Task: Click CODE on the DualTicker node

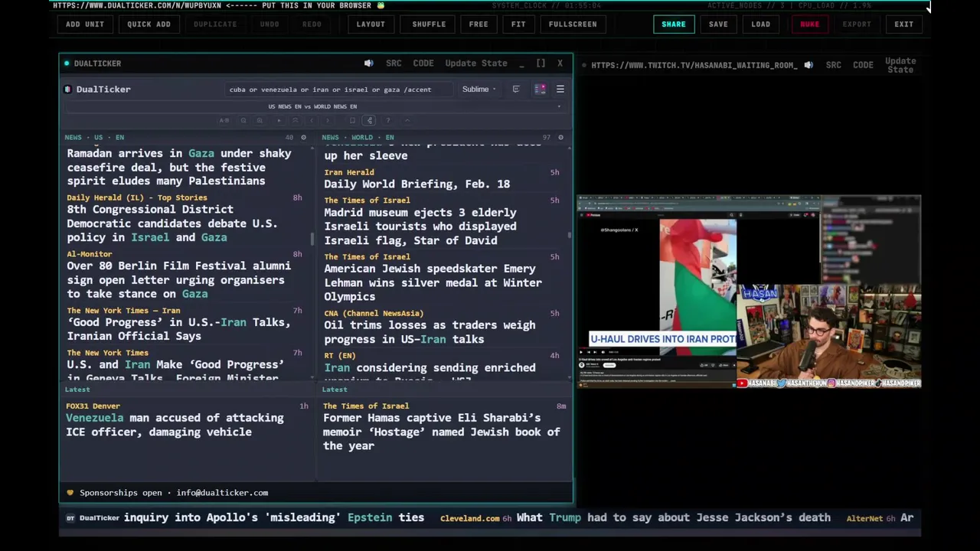Action: tap(423, 64)
